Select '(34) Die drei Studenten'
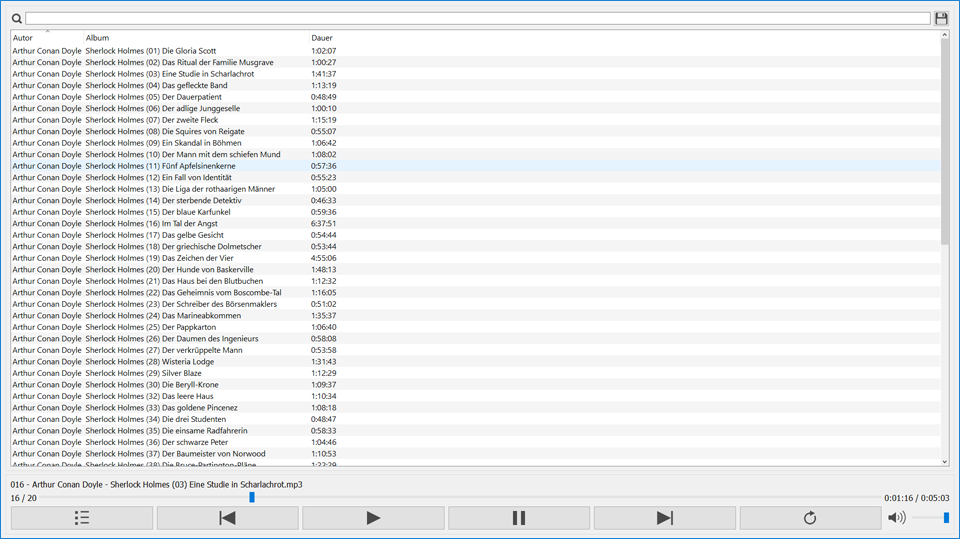The width and height of the screenshot is (960, 539). (476, 419)
